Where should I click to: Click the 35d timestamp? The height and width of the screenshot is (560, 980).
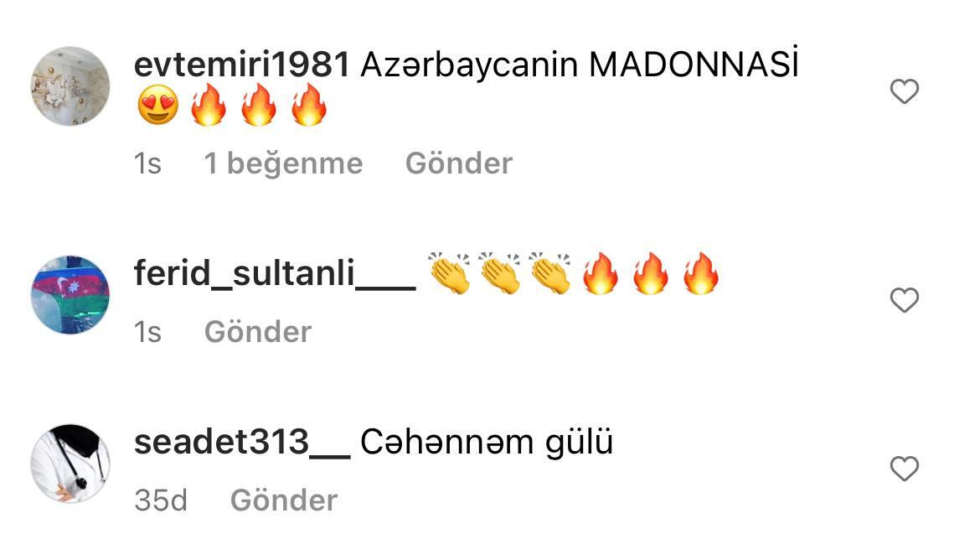pos(161,500)
